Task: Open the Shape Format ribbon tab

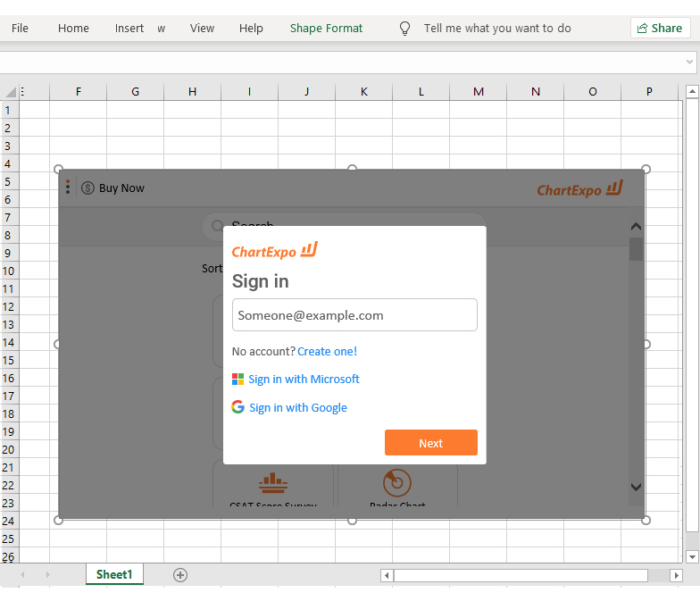Action: click(x=326, y=29)
